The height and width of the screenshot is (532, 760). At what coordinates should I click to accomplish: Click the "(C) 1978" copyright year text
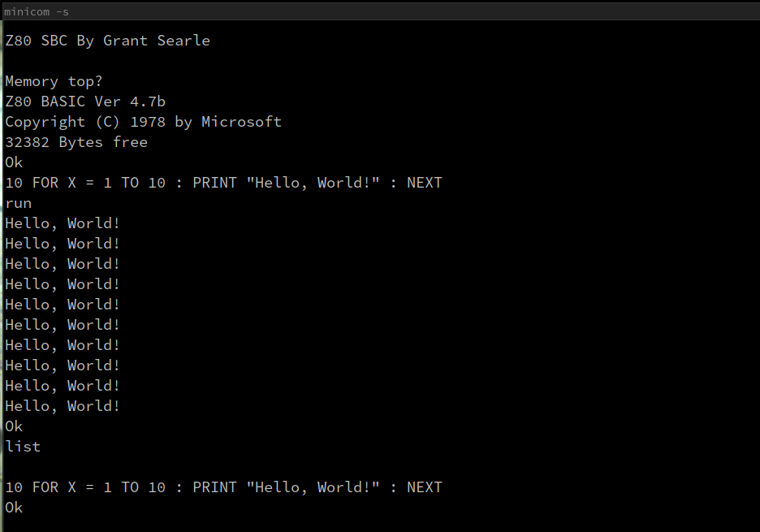130,122
